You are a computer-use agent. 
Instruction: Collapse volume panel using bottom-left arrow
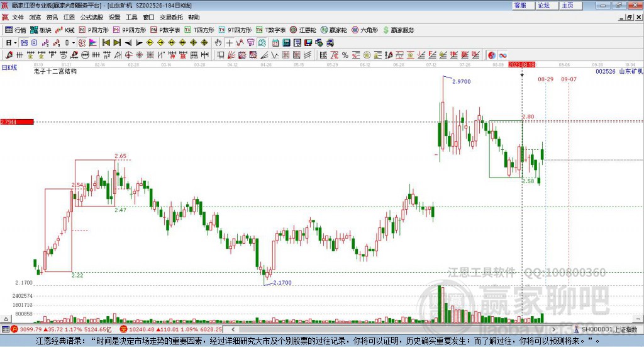point(6,319)
